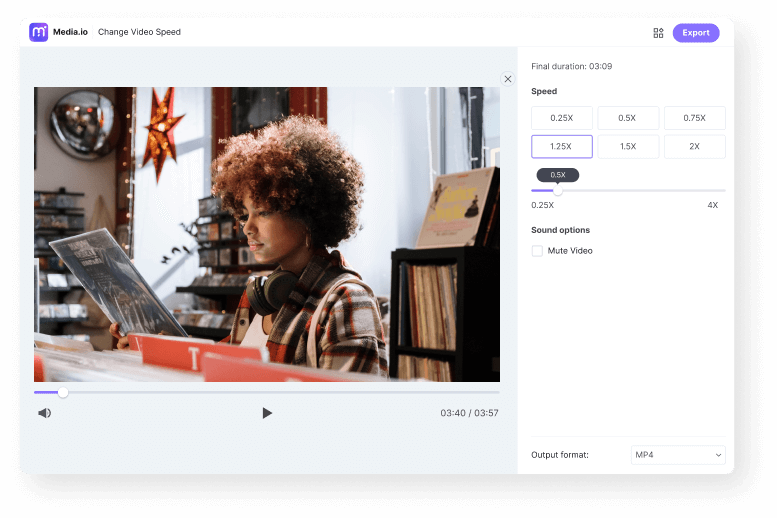Select the 0.25X speed option

[561, 118]
